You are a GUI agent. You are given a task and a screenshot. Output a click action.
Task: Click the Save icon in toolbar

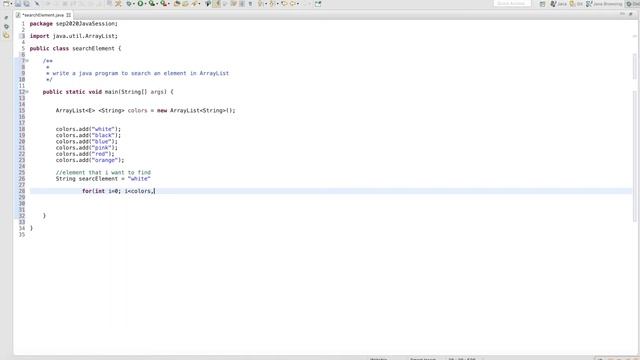pos(18,4)
